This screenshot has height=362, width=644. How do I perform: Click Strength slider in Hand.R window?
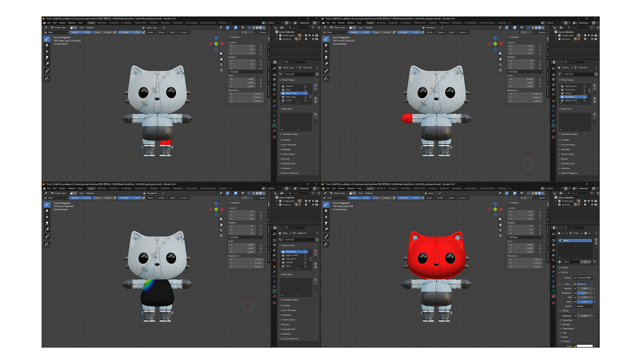click(410, 32)
